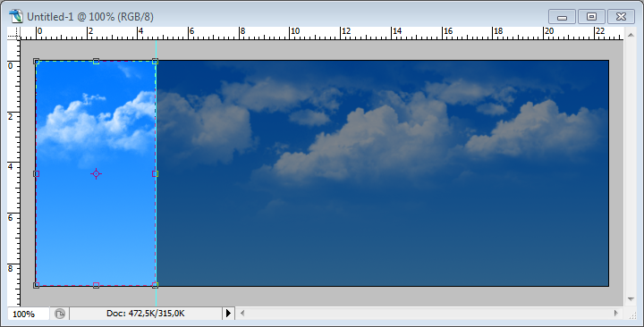Click the Untitled-1 @ 100% (RGB/8) title text

click(90, 17)
